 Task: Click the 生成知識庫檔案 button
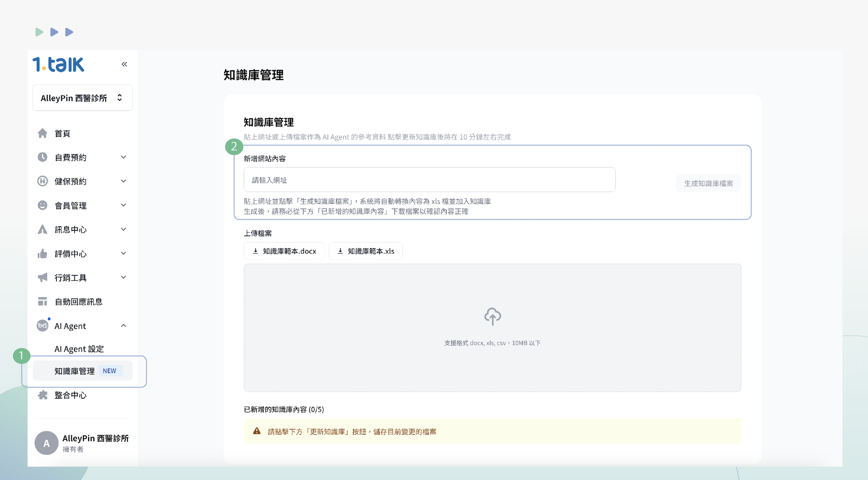[708, 183]
